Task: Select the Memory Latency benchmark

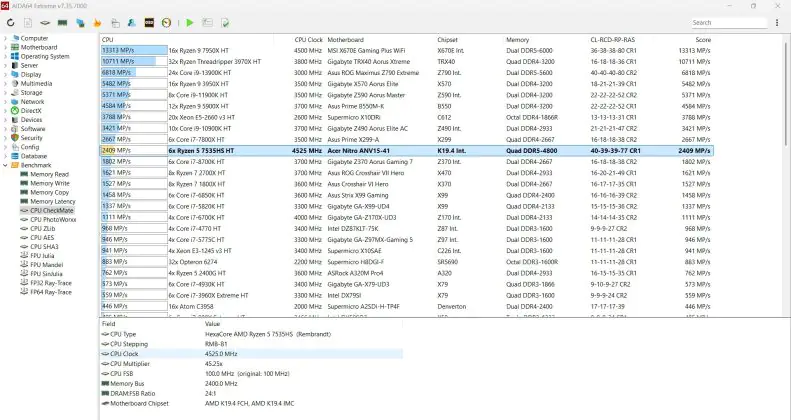Action: [x=52, y=201]
